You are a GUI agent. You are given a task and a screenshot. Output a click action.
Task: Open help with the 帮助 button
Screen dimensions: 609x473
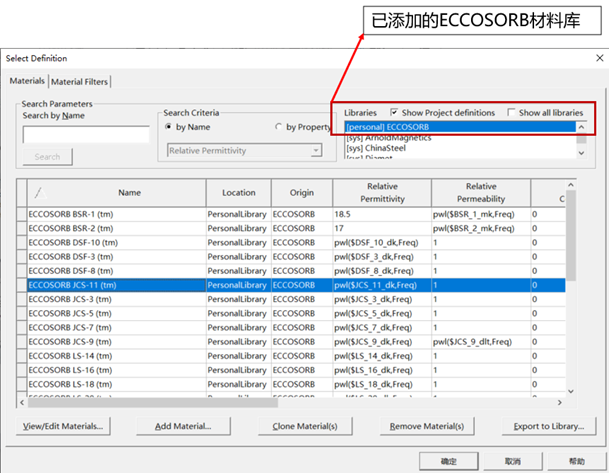coord(577,461)
